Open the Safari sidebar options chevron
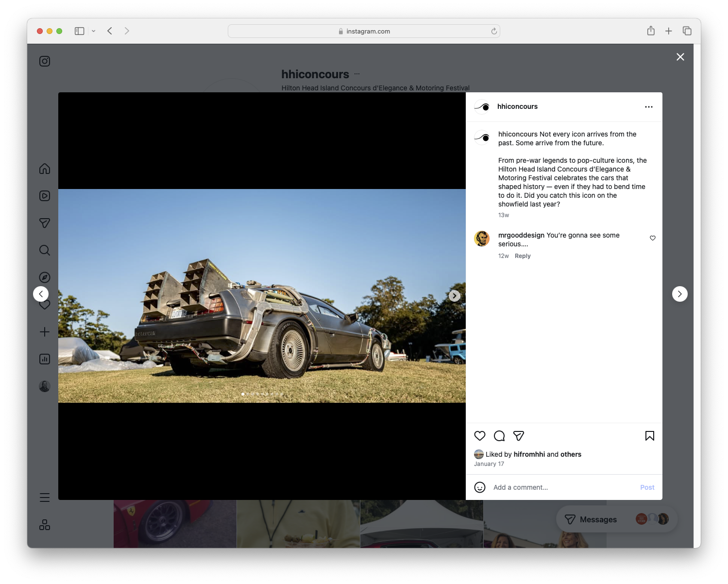Screen dimensions: 728x584 coord(94,31)
